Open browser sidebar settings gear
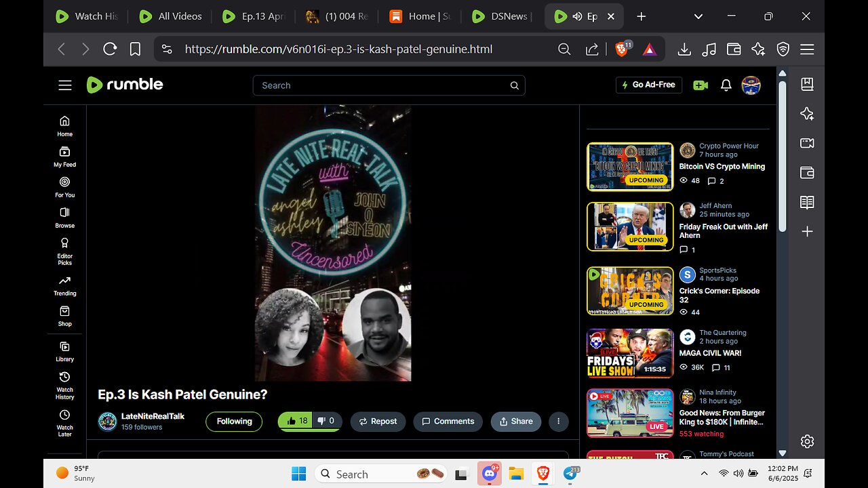868x488 pixels. [807, 441]
